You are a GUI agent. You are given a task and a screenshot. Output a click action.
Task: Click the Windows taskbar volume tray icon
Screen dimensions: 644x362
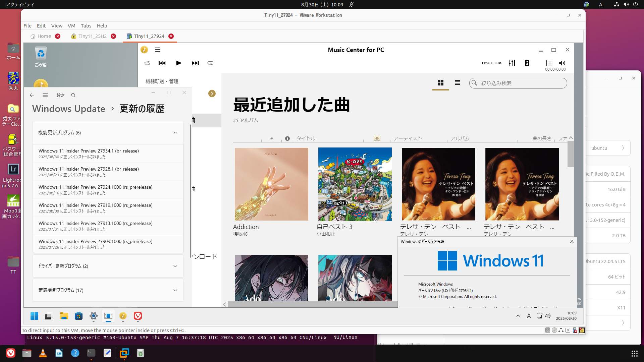point(548,316)
